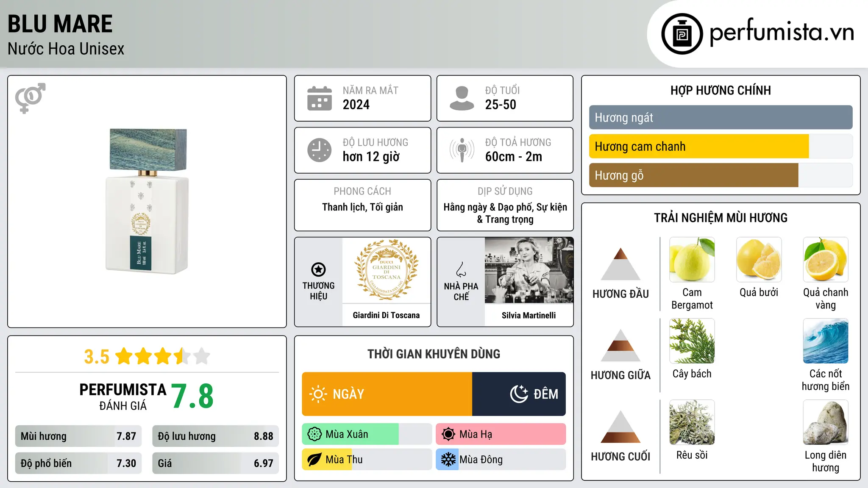
Task: Click the Perfumista 7.8 overall score
Action: tap(192, 396)
